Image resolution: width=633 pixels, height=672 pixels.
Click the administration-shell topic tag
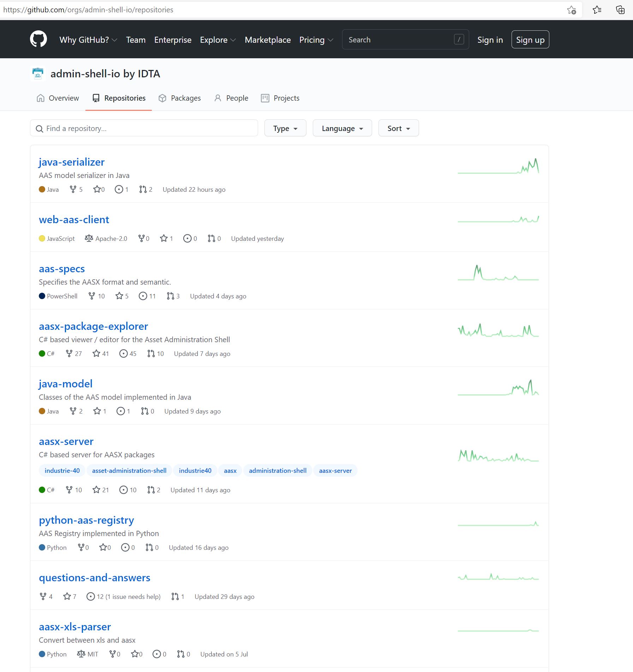[278, 471]
